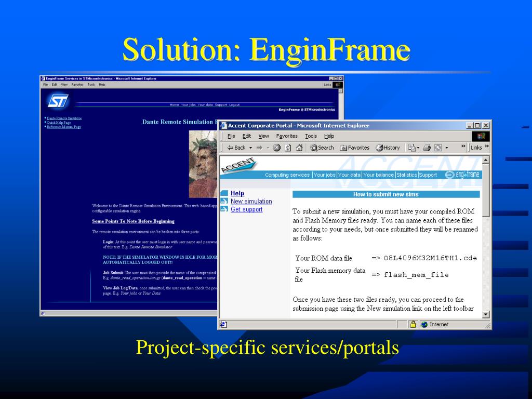The image size is (532, 399).
Task: Click the Links bar label in Accent window
Action: point(476,148)
